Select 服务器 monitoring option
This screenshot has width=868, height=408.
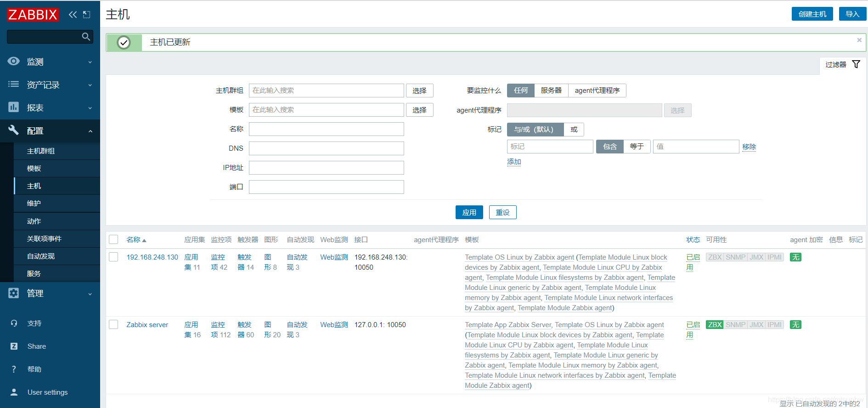point(551,91)
